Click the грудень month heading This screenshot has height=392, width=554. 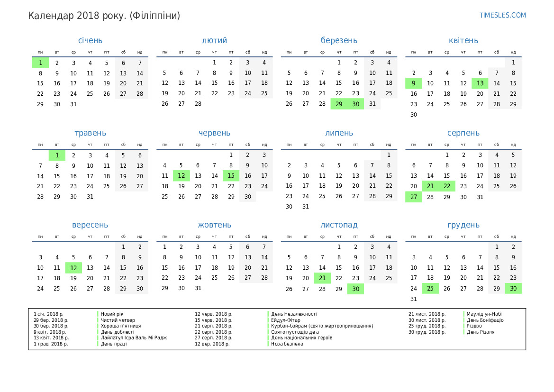pos(463,225)
